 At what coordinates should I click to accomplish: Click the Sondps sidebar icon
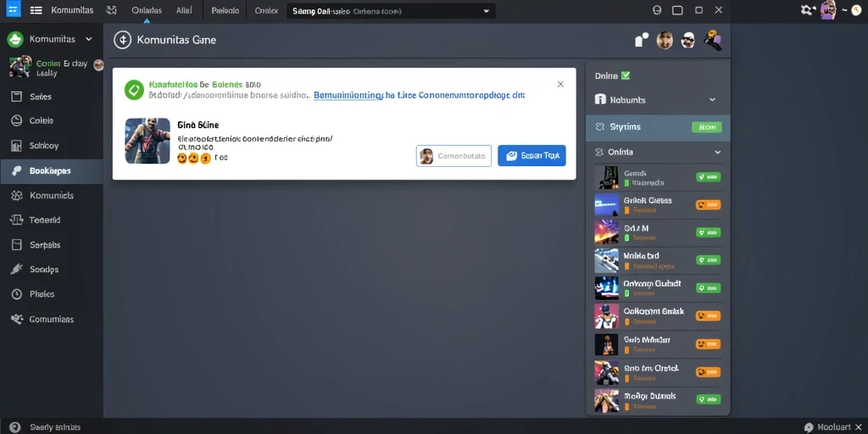tap(17, 269)
